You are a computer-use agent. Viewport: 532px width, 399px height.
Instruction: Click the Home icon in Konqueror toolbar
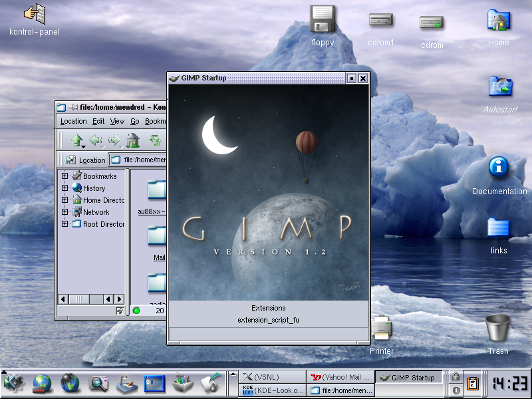click(132, 140)
